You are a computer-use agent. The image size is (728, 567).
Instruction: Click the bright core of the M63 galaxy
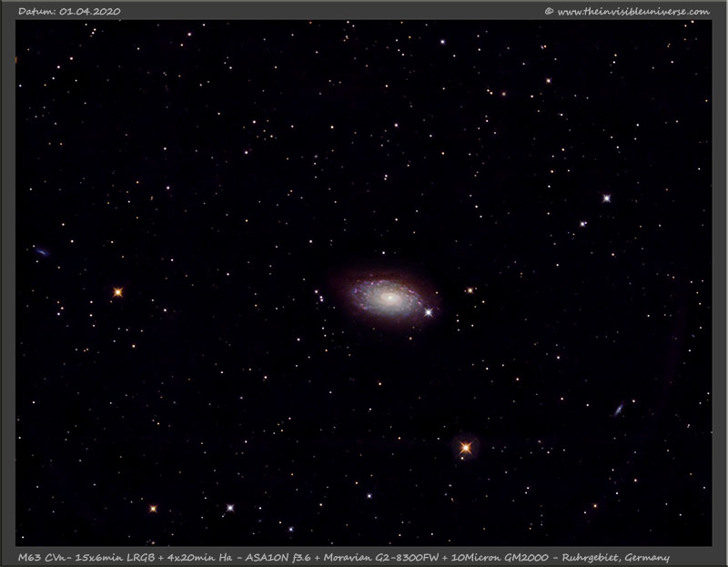coord(388,297)
